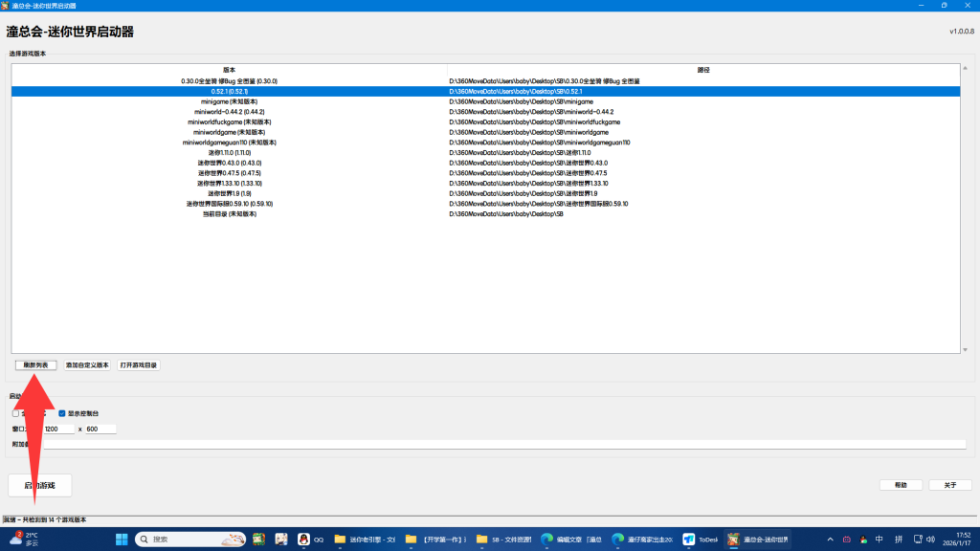The height and width of the screenshot is (551, 980).
Task: Open the Windows Start menu
Action: [122, 540]
